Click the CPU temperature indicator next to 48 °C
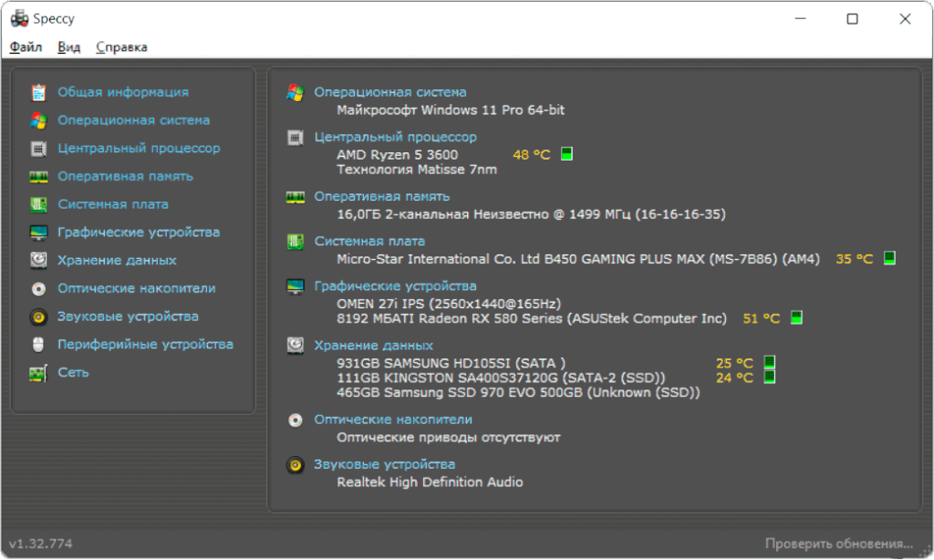Screen dimensions: 934x560 (566, 154)
